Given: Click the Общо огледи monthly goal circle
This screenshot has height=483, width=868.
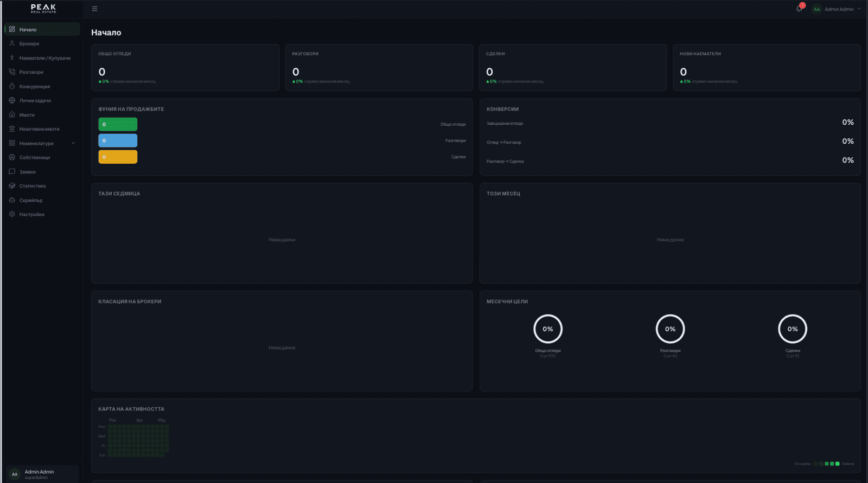Looking at the screenshot, I should [x=548, y=329].
